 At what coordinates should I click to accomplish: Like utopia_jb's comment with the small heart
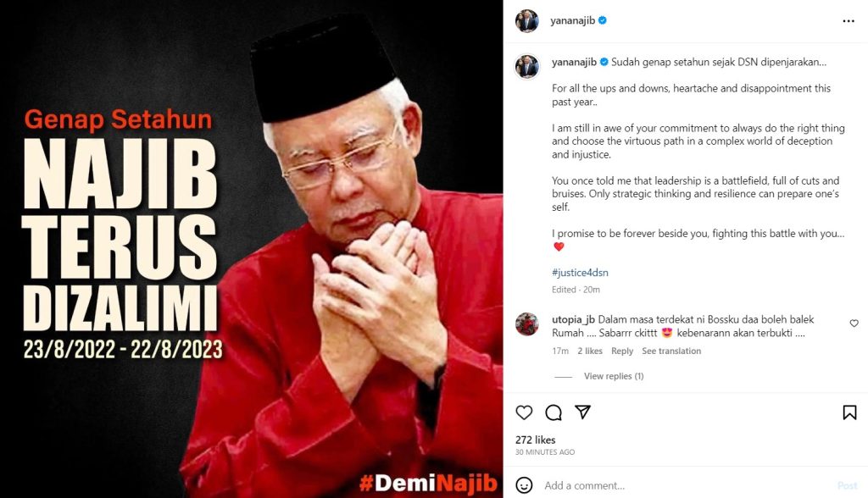coord(854,324)
